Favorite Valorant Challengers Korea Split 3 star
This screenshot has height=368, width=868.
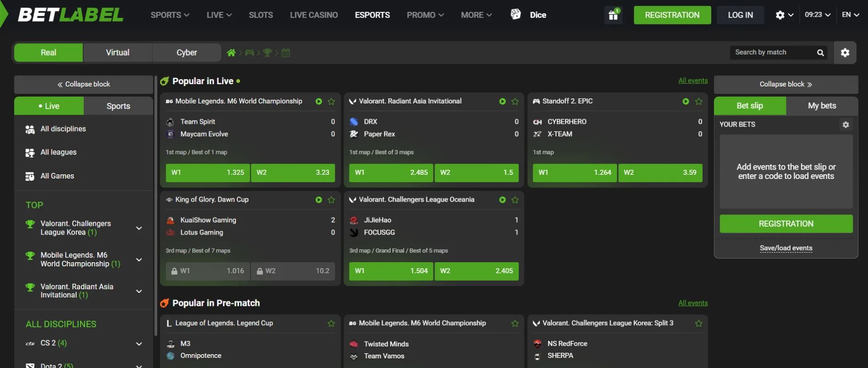point(699,323)
